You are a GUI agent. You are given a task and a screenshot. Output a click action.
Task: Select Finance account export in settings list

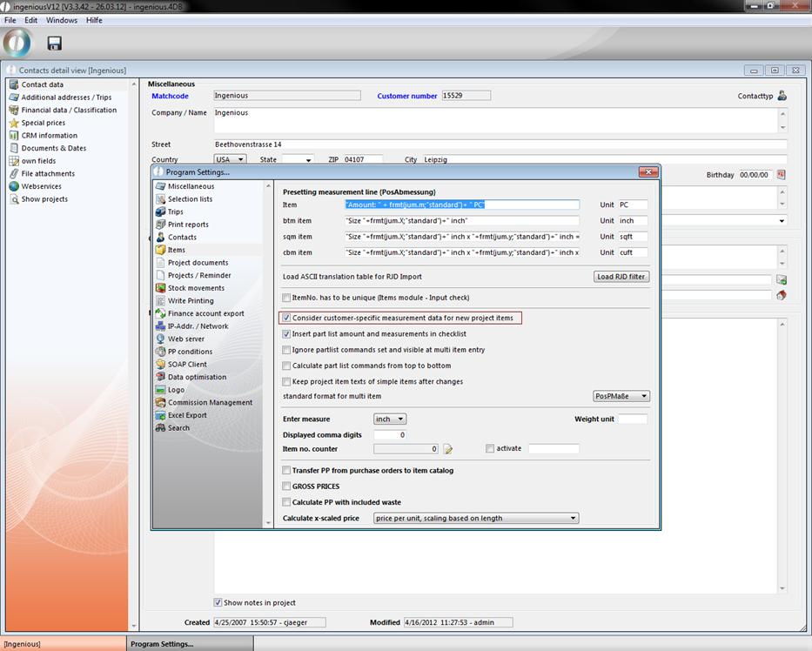pos(206,313)
